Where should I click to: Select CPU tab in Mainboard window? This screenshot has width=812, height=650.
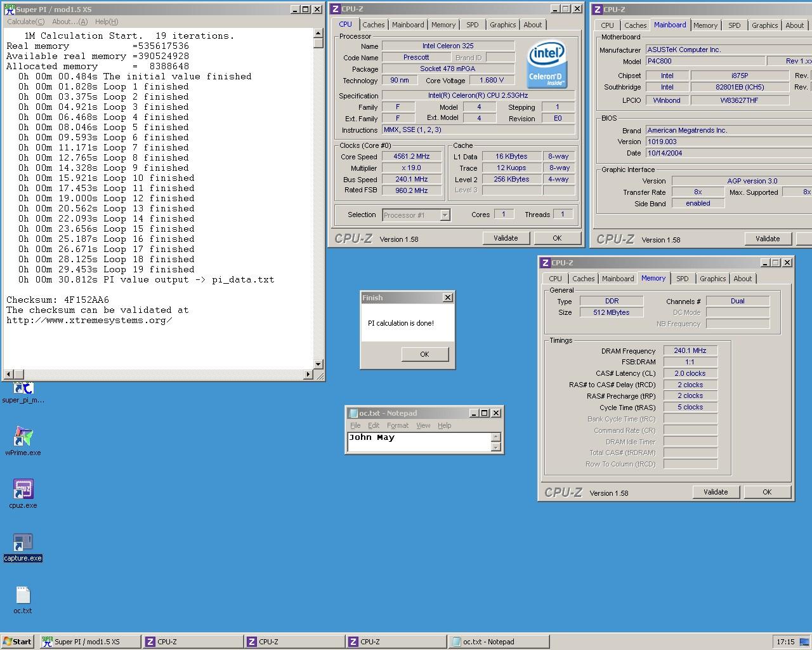click(608, 25)
